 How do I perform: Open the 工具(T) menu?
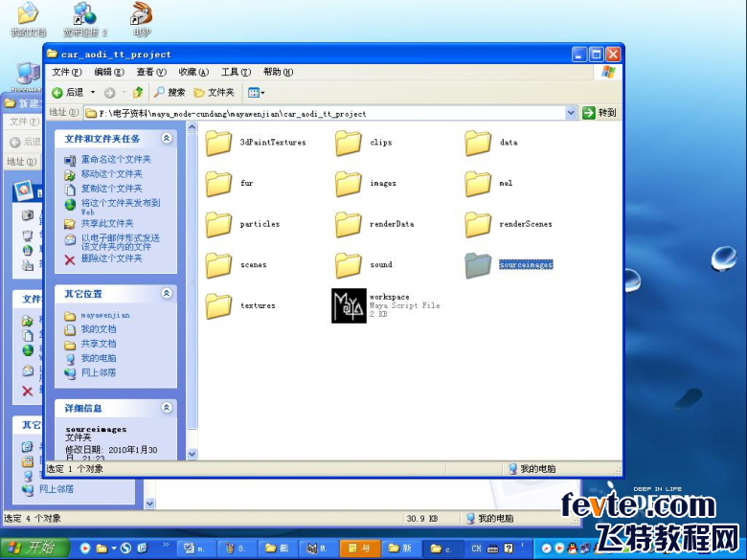pos(236,72)
